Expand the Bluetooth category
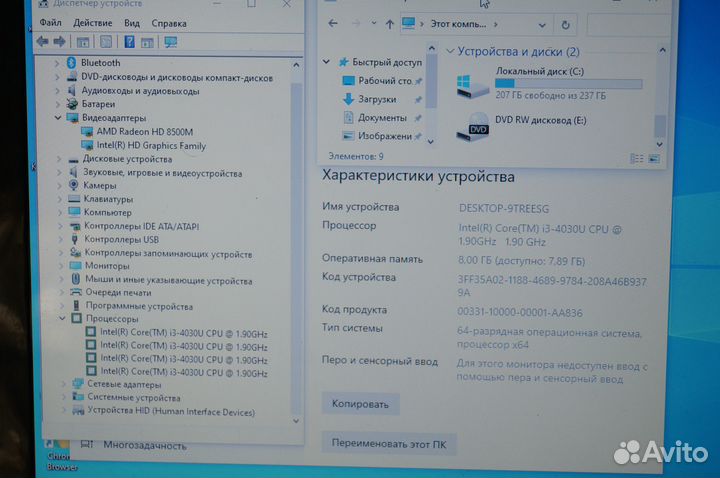Screen dimensions: 720x478 click(x=57, y=63)
